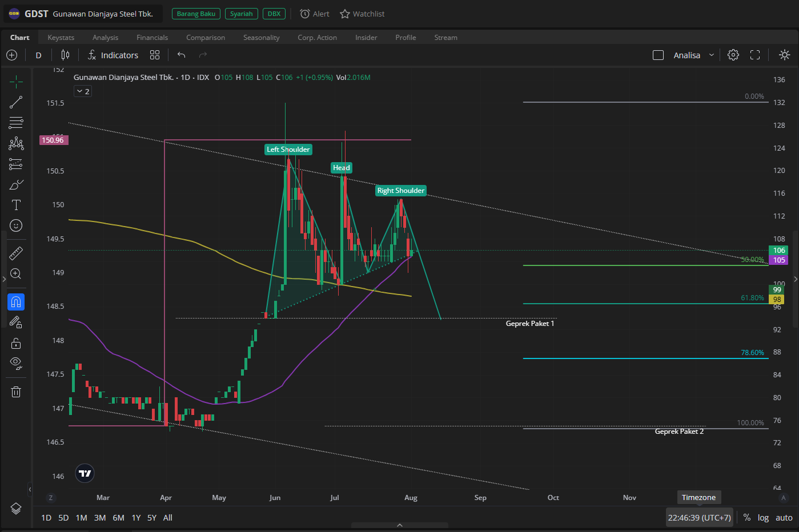799x532 pixels.
Task: Activate the zoom in tool
Action: coord(16,274)
